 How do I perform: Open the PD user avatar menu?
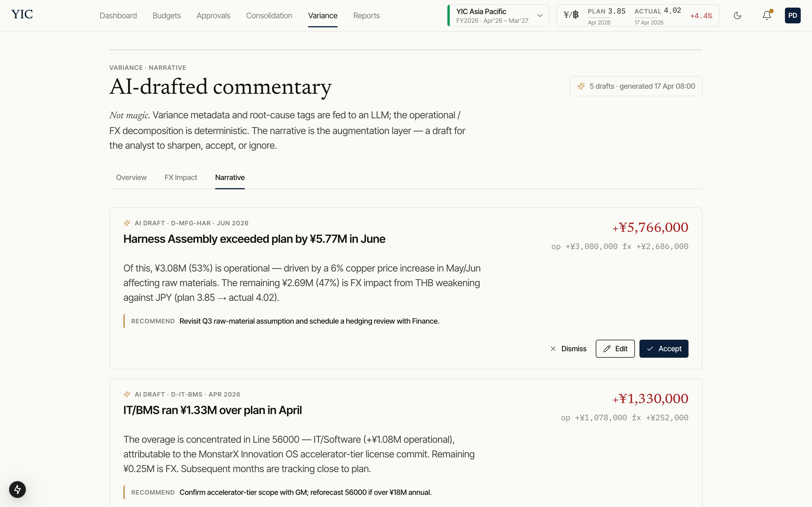[x=793, y=15]
